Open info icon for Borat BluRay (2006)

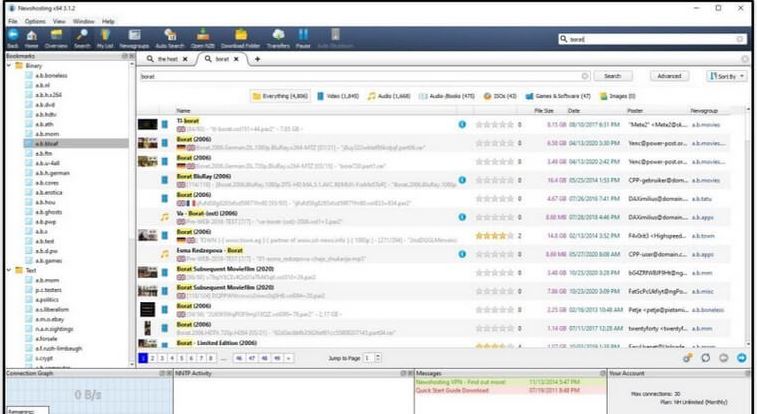point(462,180)
